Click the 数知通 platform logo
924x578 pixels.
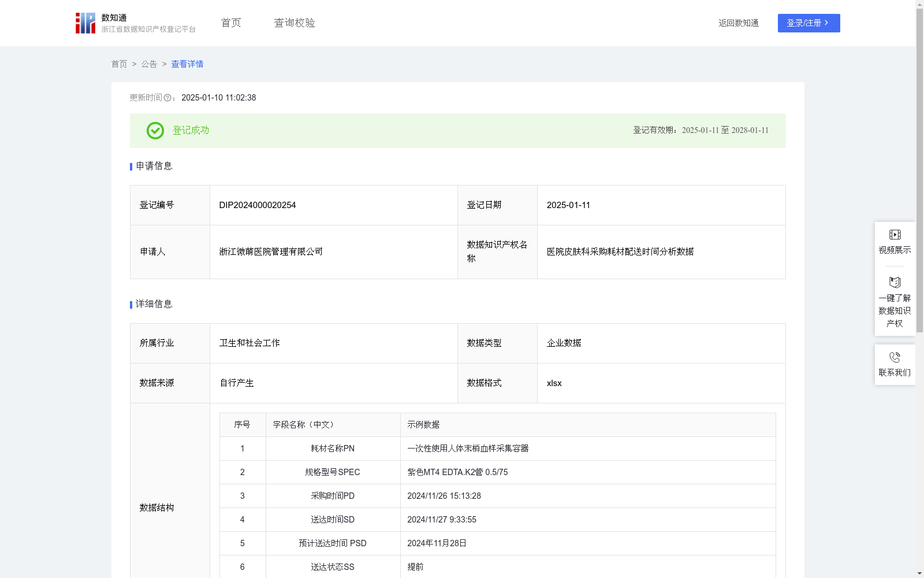136,23
